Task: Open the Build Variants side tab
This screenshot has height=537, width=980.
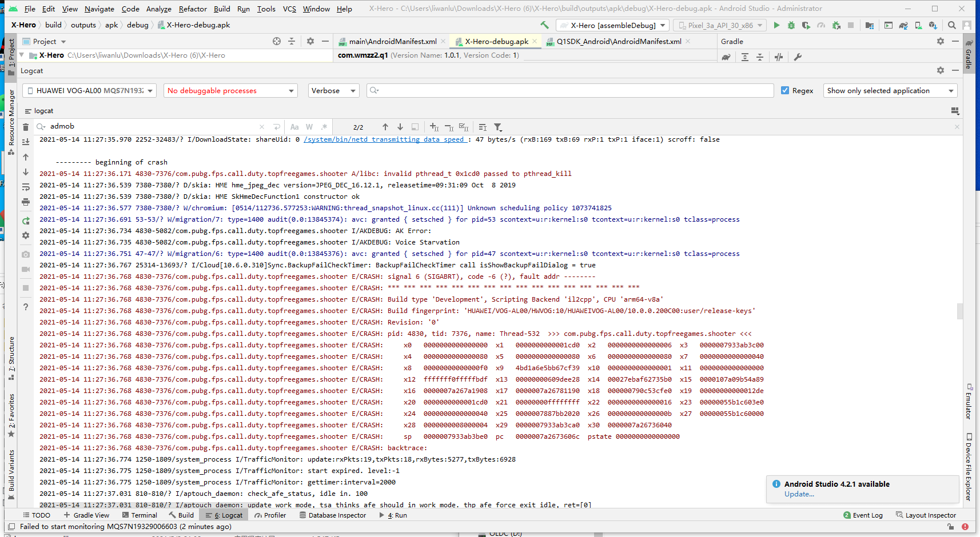Action: tap(11, 474)
